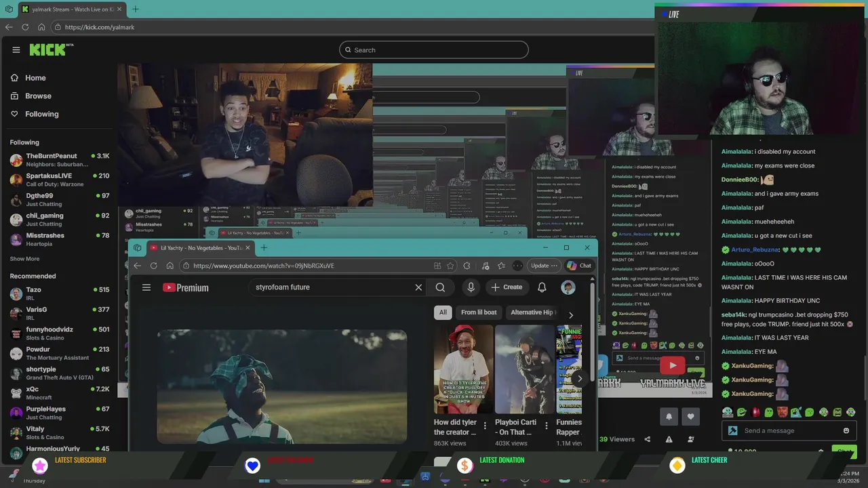Open How did tyler the creator thumbnail
This screenshot has width=868, height=488.
(463, 369)
